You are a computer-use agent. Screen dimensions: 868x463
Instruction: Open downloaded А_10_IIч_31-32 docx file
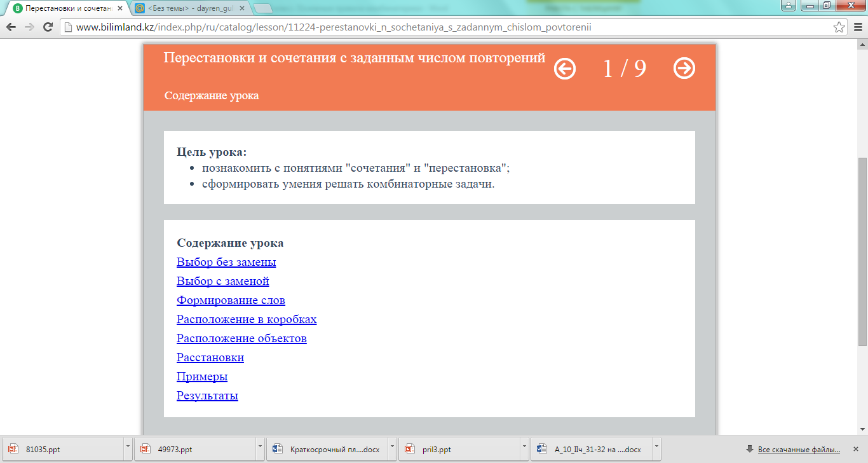tap(591, 449)
